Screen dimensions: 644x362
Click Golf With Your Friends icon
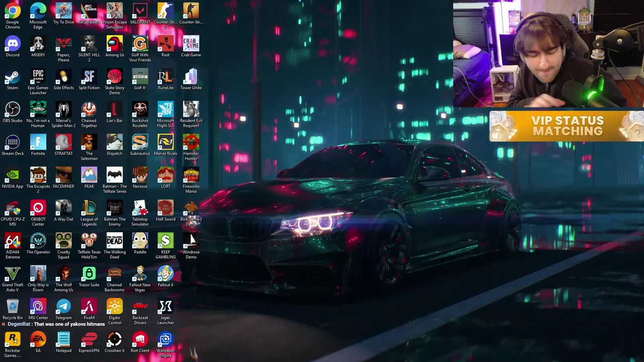point(140,48)
